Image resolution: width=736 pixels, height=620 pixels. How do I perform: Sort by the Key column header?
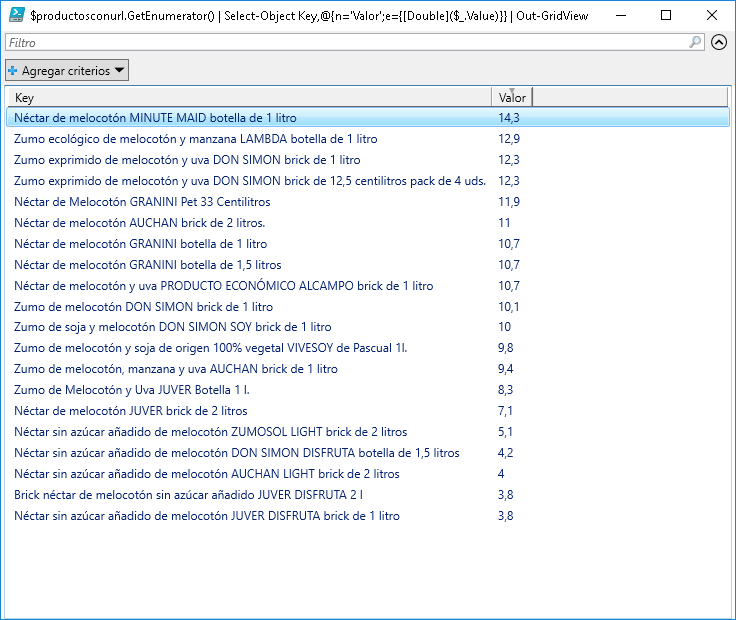coord(250,97)
